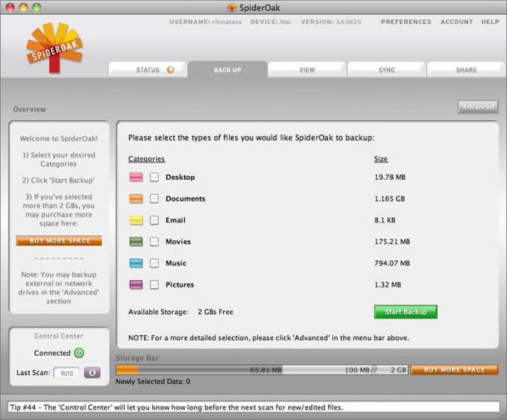Click the 2 GBs Free text

[x=215, y=312]
